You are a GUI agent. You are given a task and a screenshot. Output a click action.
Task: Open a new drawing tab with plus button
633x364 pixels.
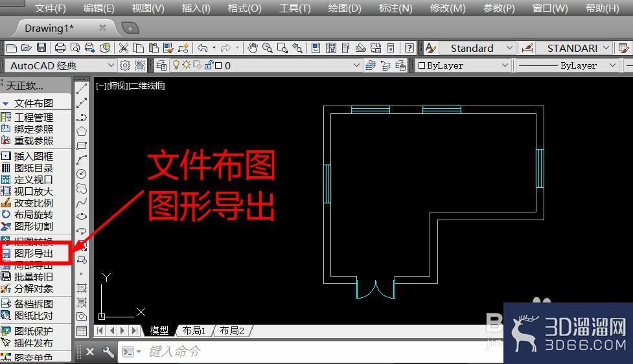[x=130, y=28]
